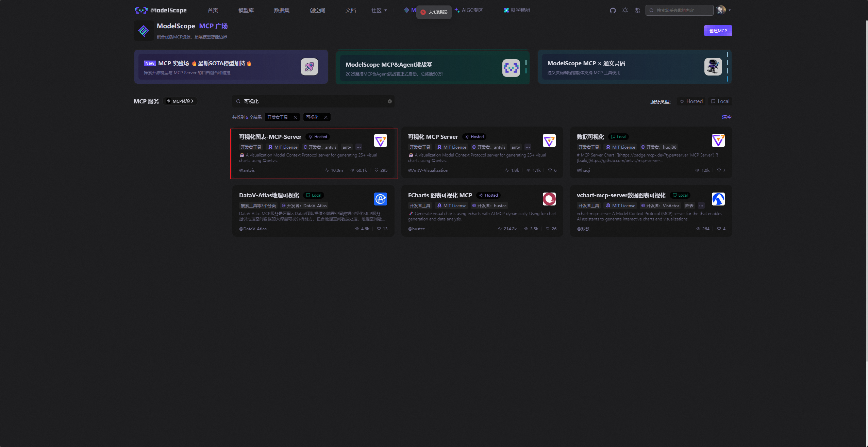
Task: Remove the 开发者工具 filter tag
Action: [x=295, y=117]
